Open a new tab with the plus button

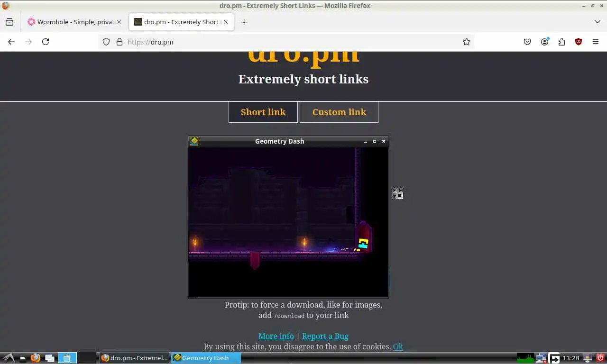point(244,22)
